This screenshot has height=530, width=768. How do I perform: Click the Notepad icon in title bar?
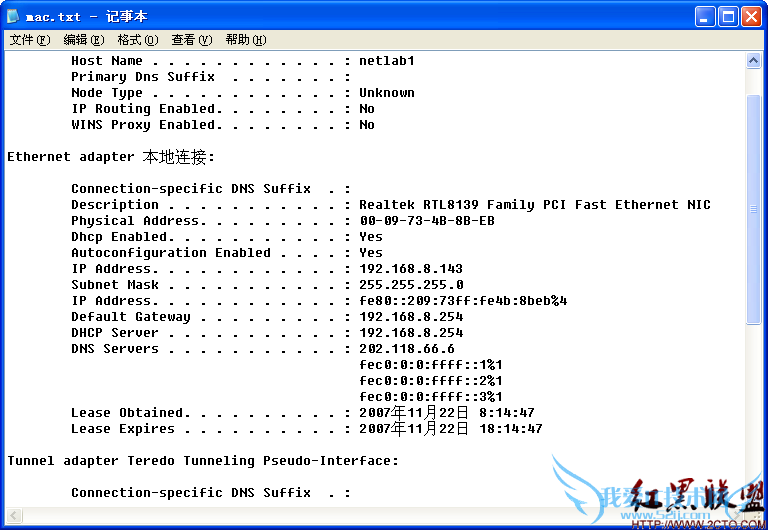pyautogui.click(x=13, y=17)
